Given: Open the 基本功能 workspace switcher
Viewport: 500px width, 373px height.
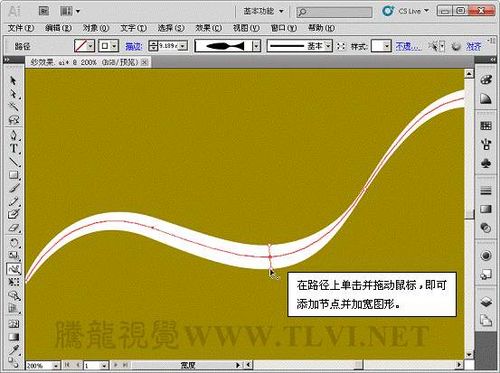Looking at the screenshot, I should [263, 11].
